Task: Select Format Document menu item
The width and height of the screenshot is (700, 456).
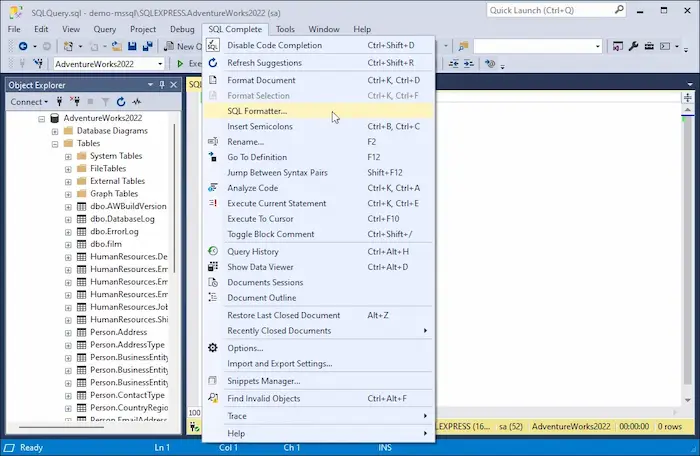Action: point(319,80)
